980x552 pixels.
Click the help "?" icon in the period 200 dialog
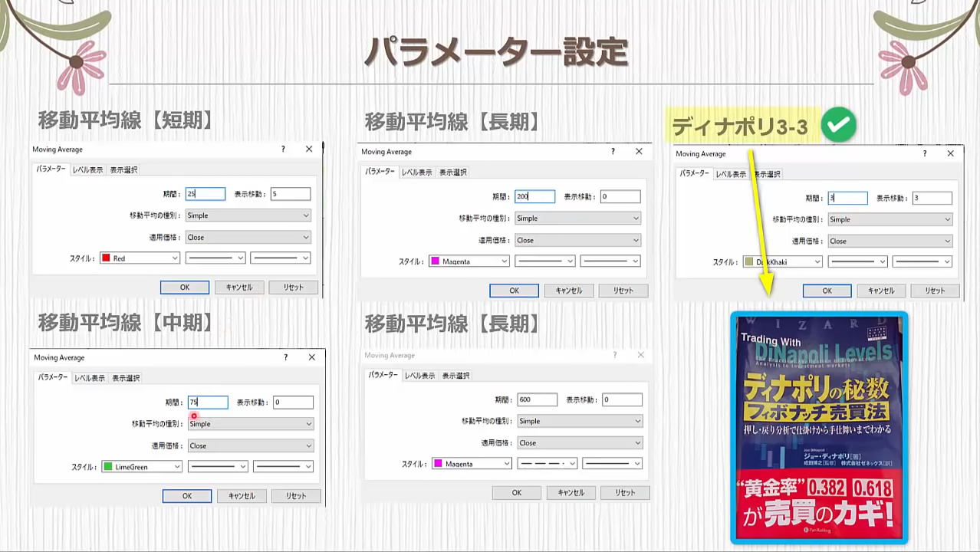coord(613,152)
